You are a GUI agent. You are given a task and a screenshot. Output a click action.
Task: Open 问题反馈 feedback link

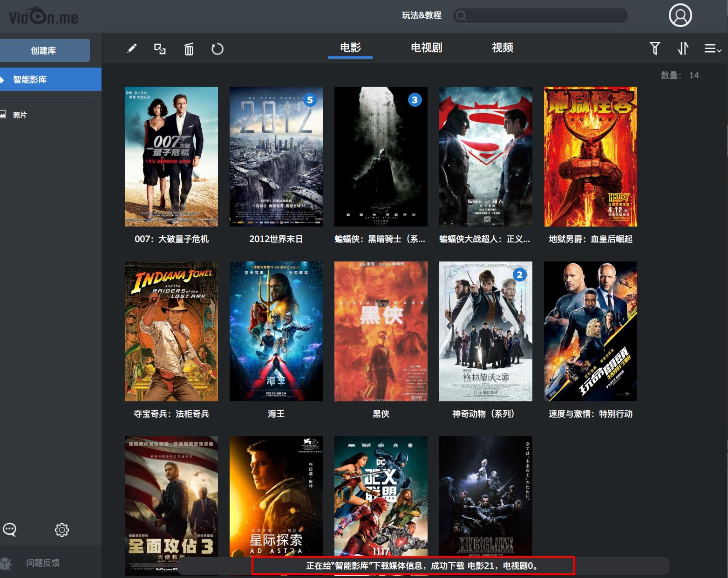[x=43, y=563]
